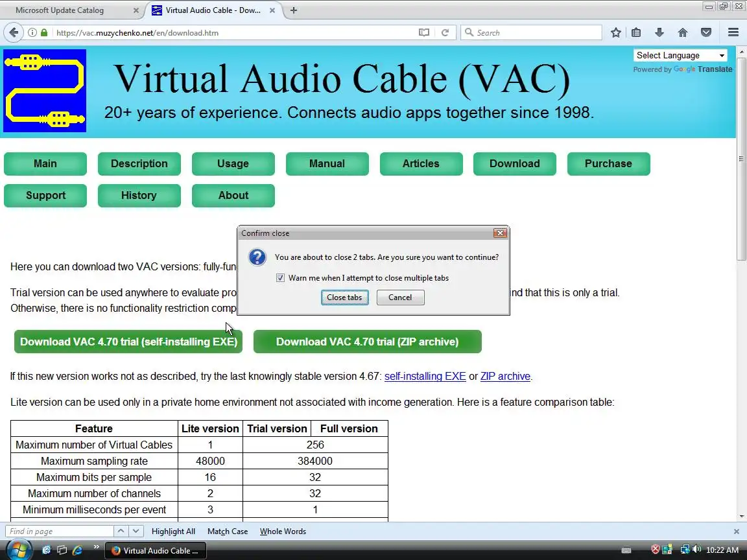The image size is (747, 560).
Task: Bookmark this page with star icon
Action: point(615,32)
